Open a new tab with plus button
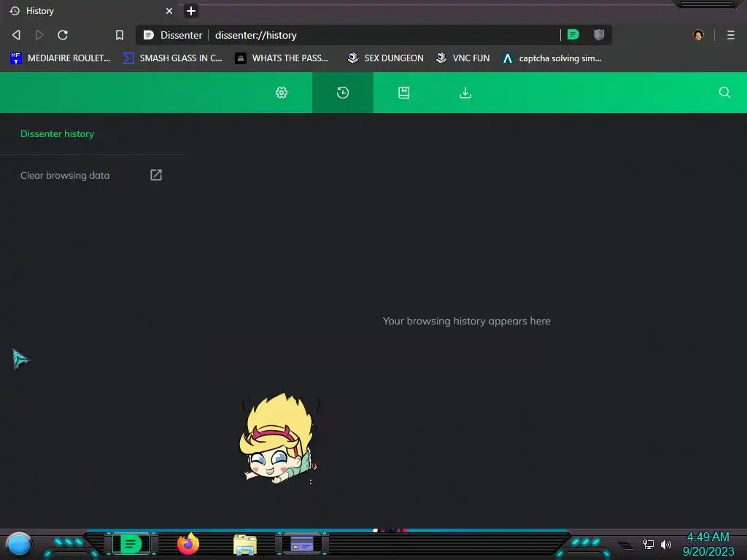747x560 pixels. (x=191, y=11)
